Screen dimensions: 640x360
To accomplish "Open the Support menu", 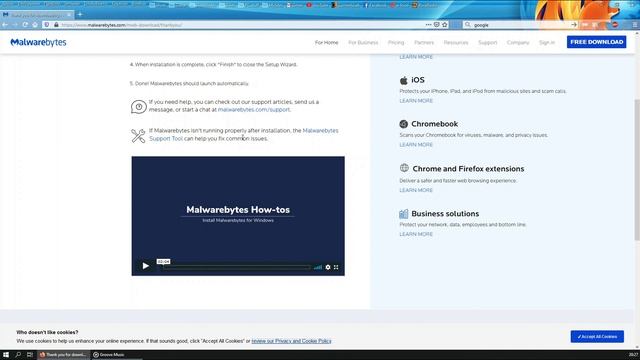I will [487, 42].
